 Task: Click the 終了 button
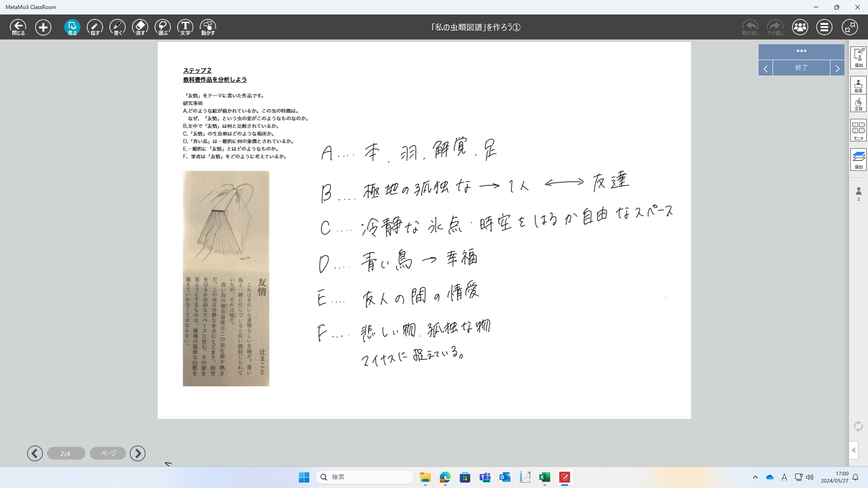click(x=801, y=68)
